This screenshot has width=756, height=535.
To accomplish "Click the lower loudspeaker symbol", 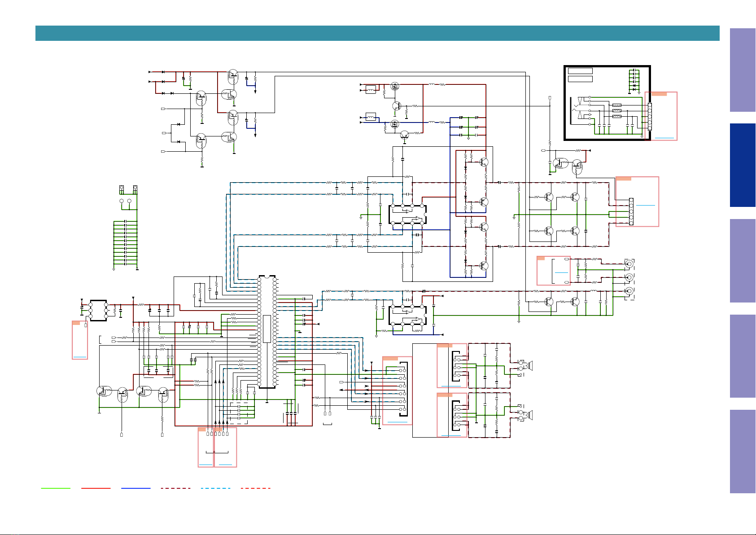I will click(x=529, y=415).
